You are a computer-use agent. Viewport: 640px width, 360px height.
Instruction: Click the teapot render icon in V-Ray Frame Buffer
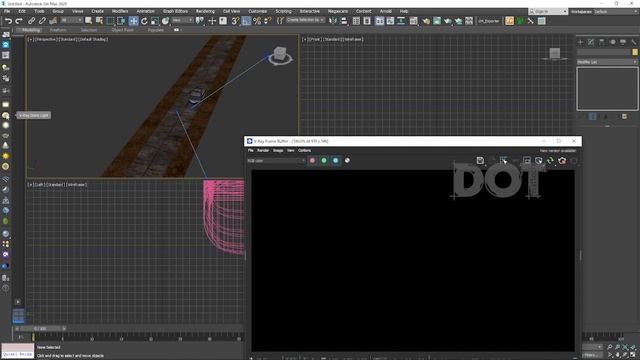click(562, 161)
